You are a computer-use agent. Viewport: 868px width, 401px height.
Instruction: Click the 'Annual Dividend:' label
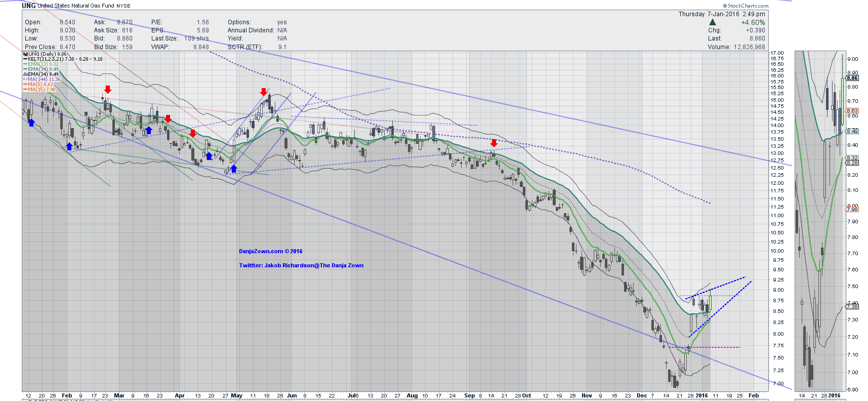click(251, 30)
